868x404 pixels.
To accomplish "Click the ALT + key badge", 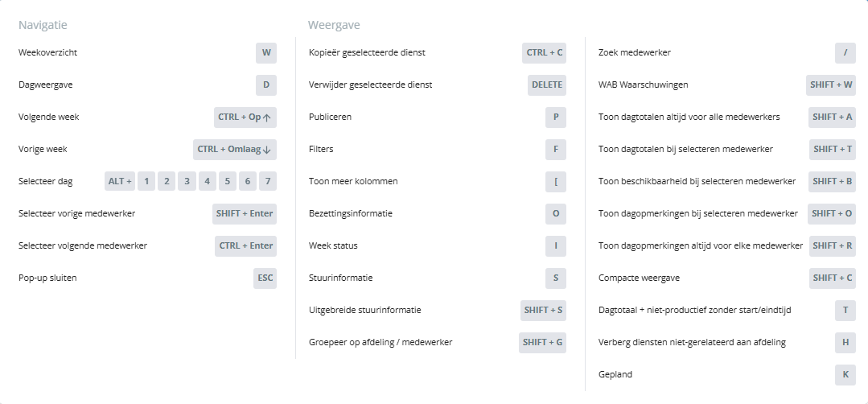I will click(119, 182).
